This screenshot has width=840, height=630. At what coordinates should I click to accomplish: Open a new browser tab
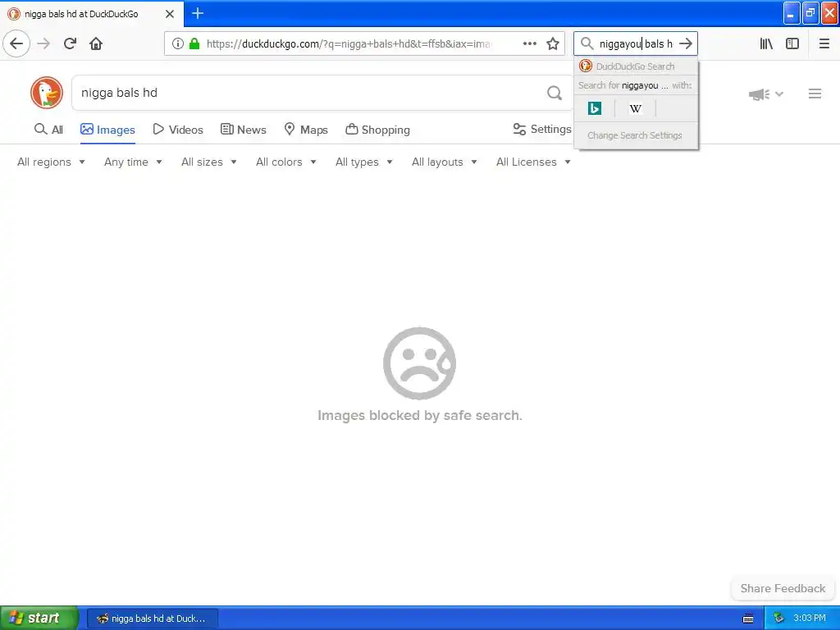point(198,13)
